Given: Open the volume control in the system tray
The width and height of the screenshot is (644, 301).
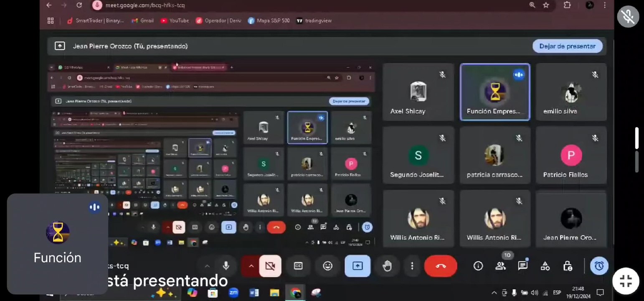Looking at the screenshot, I should [534, 293].
